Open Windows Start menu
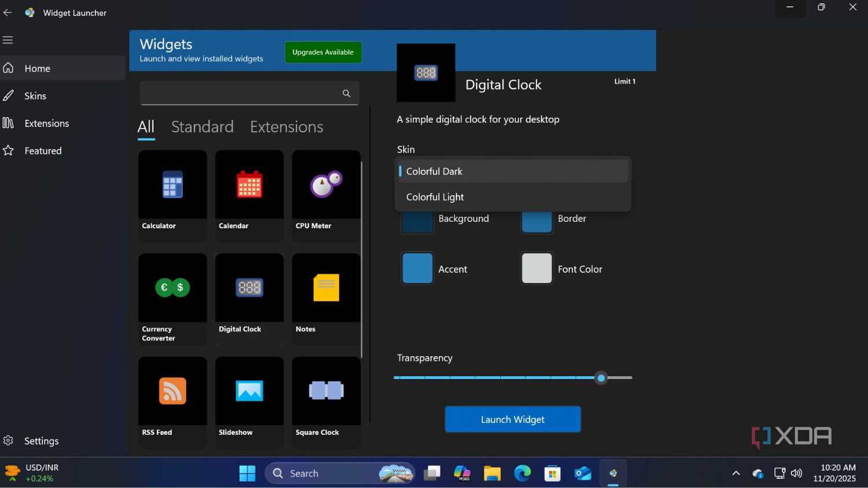This screenshot has height=488, width=868. point(247,473)
